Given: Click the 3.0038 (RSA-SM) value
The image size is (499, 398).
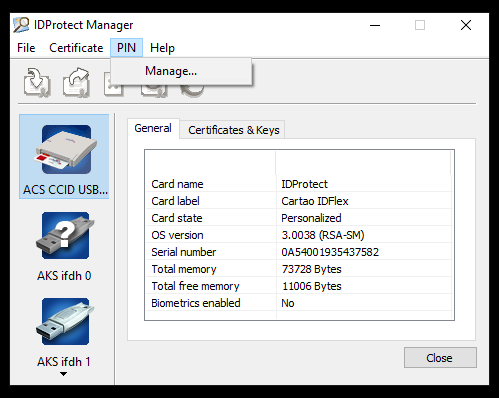Looking at the screenshot, I should point(323,235).
